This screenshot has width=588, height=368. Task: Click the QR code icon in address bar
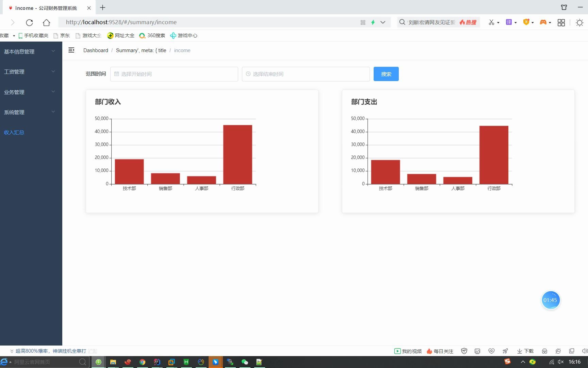point(363,22)
